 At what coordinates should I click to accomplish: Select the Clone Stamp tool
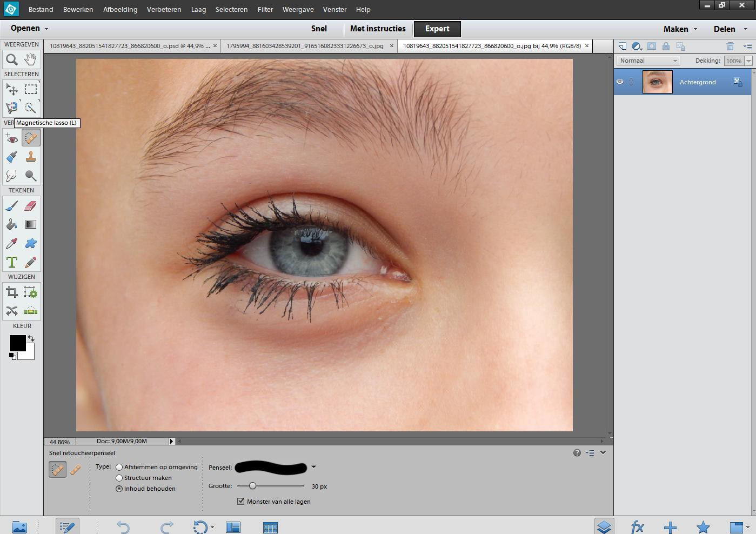pos(31,157)
